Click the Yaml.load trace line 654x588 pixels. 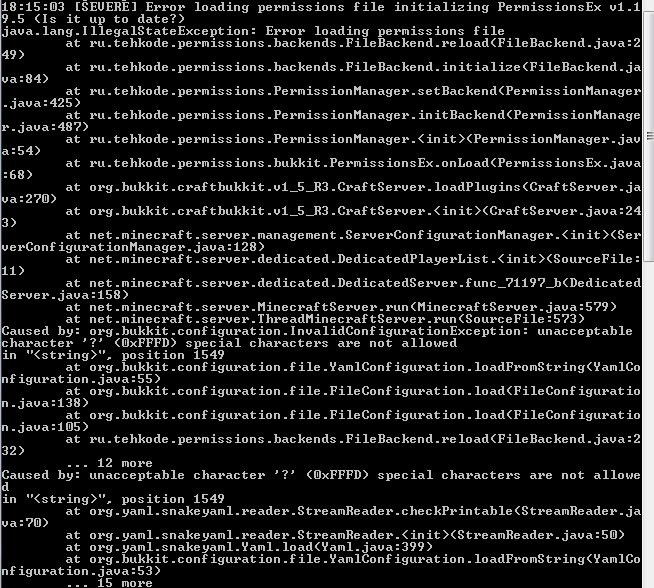click(x=249, y=547)
